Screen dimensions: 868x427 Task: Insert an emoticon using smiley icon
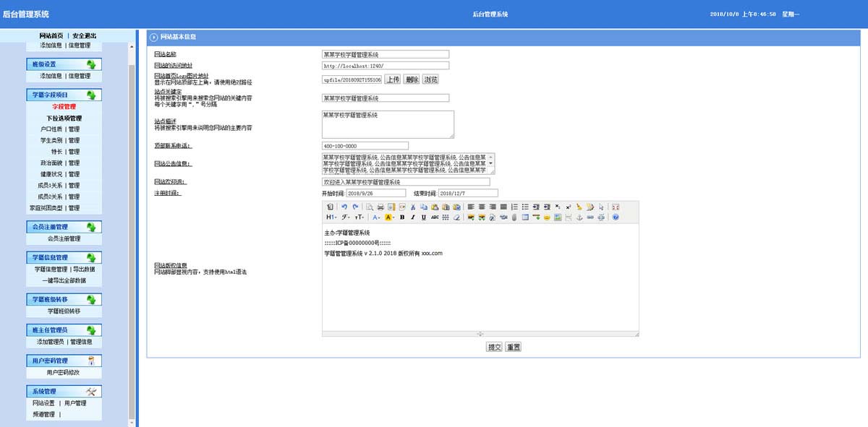(x=548, y=217)
